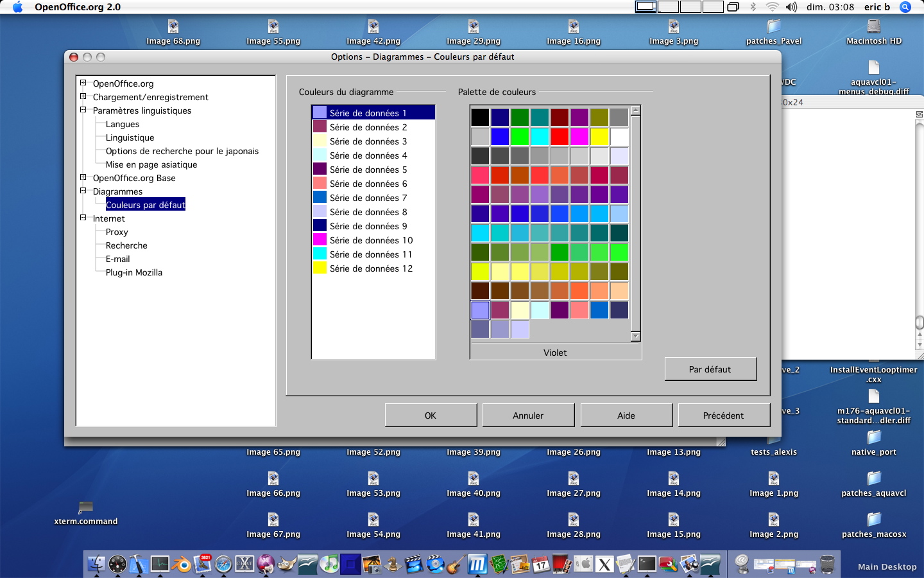Reset colors with Par défaut button
This screenshot has width=924, height=578.
[x=710, y=369]
